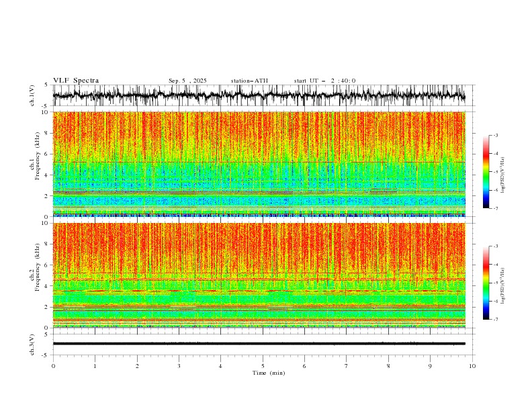This screenshot has height=411, width=532.
Task: Click the '3' tick on time axis
Action: coord(179,366)
